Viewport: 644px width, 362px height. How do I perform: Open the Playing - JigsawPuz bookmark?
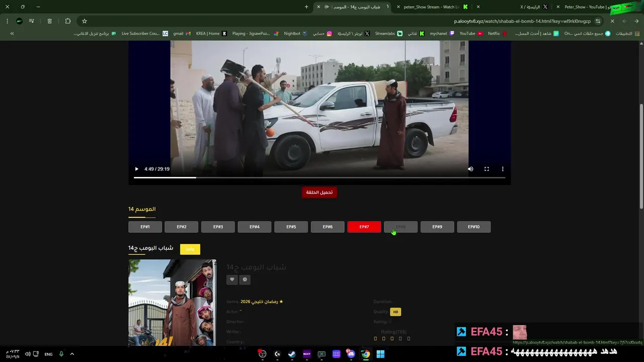click(255, 33)
